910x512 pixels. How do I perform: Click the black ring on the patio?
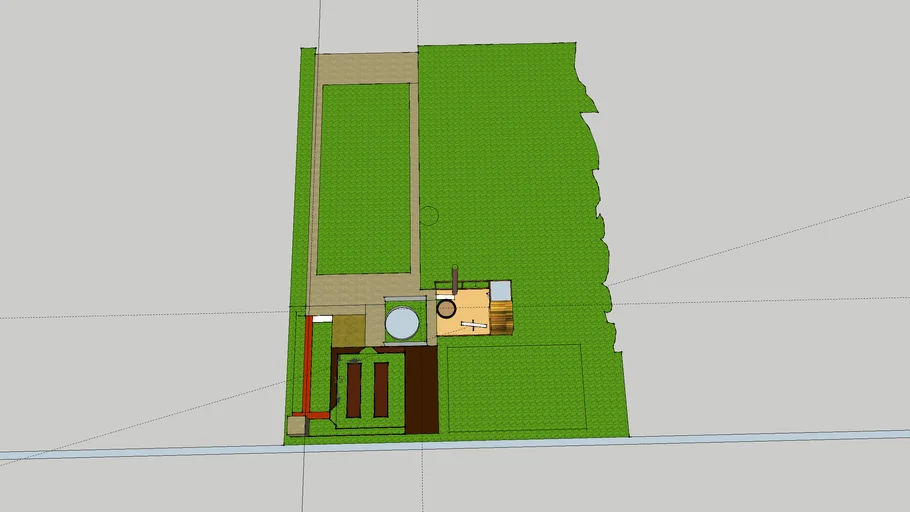(x=446, y=309)
